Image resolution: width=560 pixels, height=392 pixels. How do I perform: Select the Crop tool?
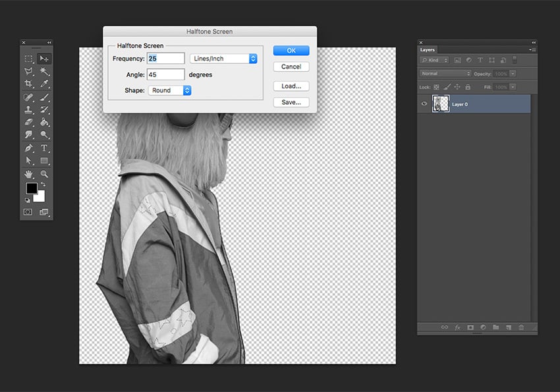point(28,84)
